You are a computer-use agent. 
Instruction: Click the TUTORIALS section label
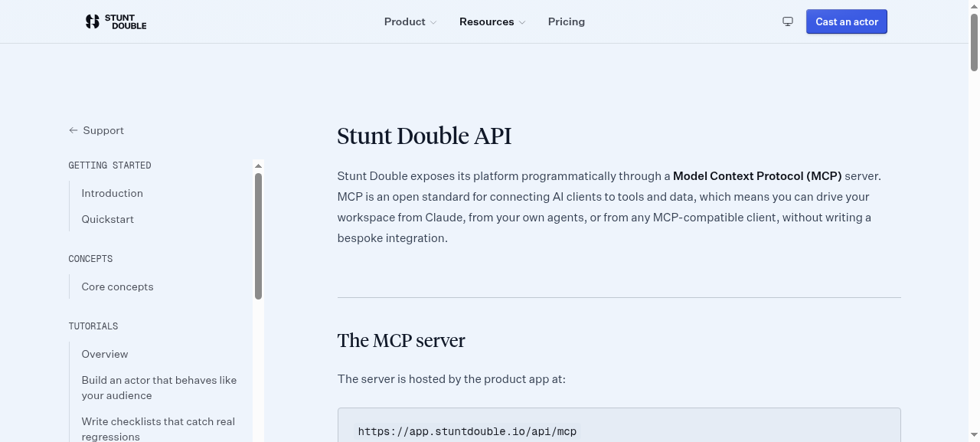[93, 326]
